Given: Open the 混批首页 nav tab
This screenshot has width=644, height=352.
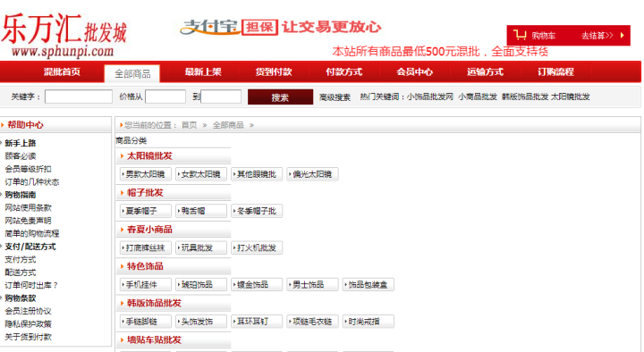Looking at the screenshot, I should 62,72.
